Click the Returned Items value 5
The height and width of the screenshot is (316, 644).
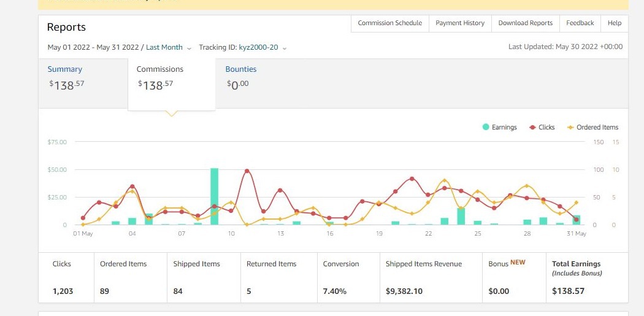249,291
